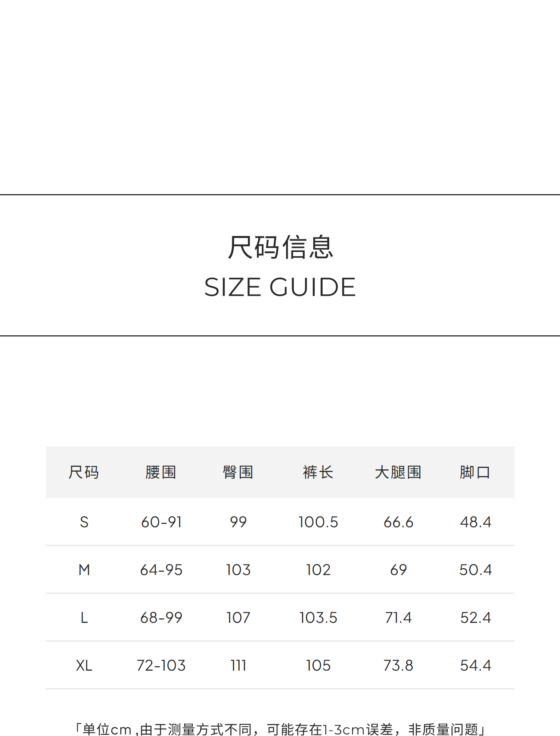Click the 尺码信息 heading
560x736 pixels.
280,247
